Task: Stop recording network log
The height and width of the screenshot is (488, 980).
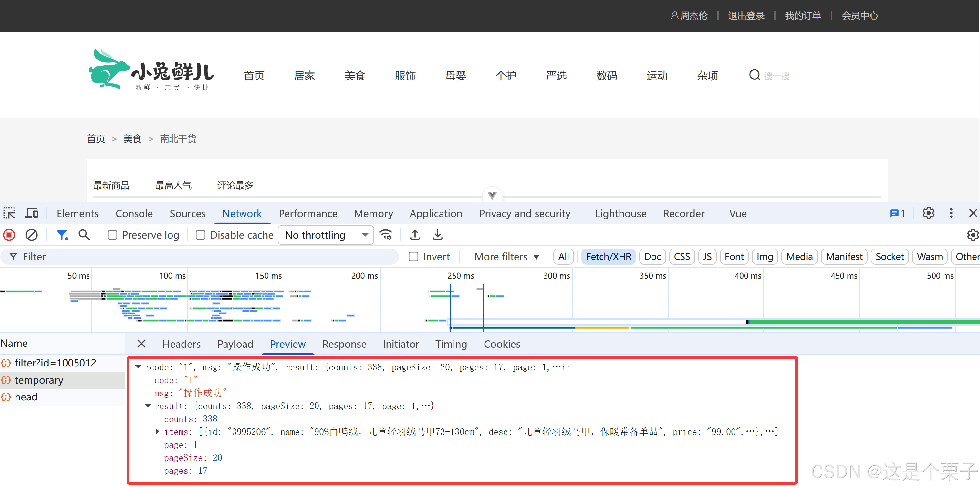Action: point(9,235)
